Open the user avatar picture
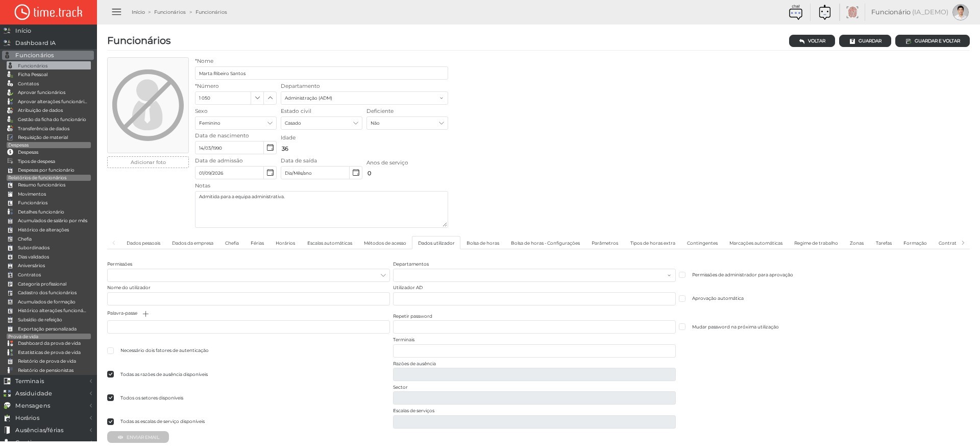This screenshot has width=980, height=448. point(960,12)
